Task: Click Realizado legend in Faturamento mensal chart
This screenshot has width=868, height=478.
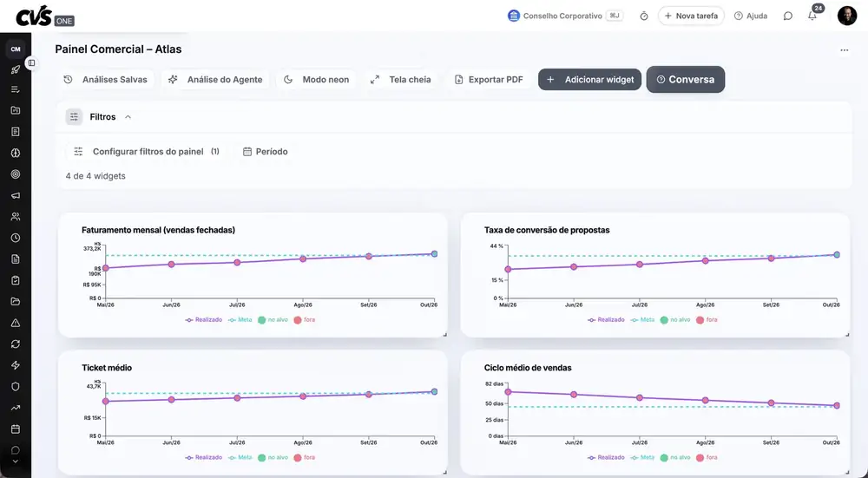Action: (204, 320)
